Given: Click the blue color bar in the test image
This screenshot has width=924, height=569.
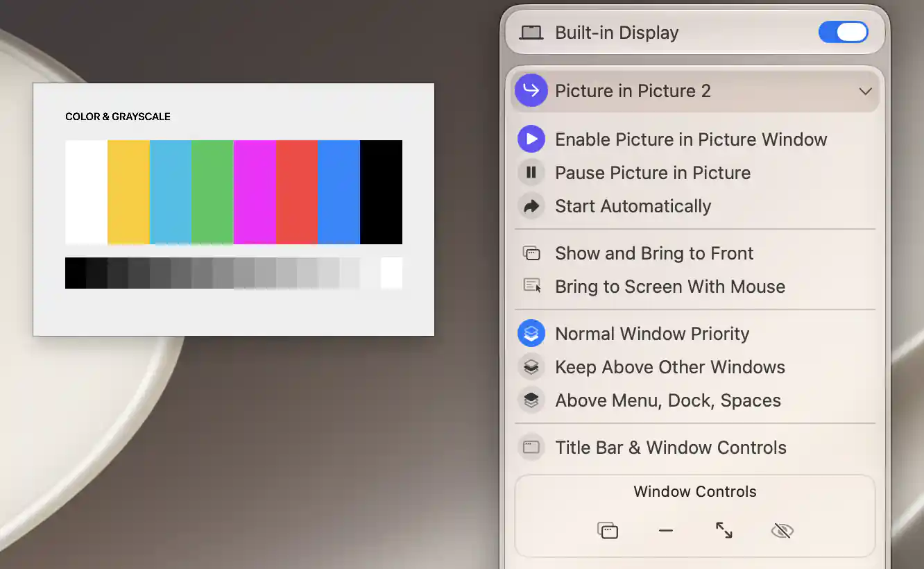Looking at the screenshot, I should (339, 192).
